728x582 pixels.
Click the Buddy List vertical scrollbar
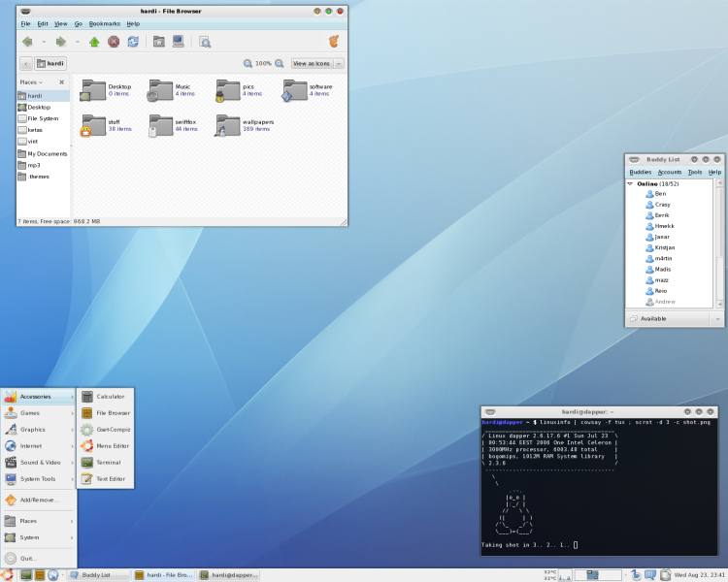[719, 243]
